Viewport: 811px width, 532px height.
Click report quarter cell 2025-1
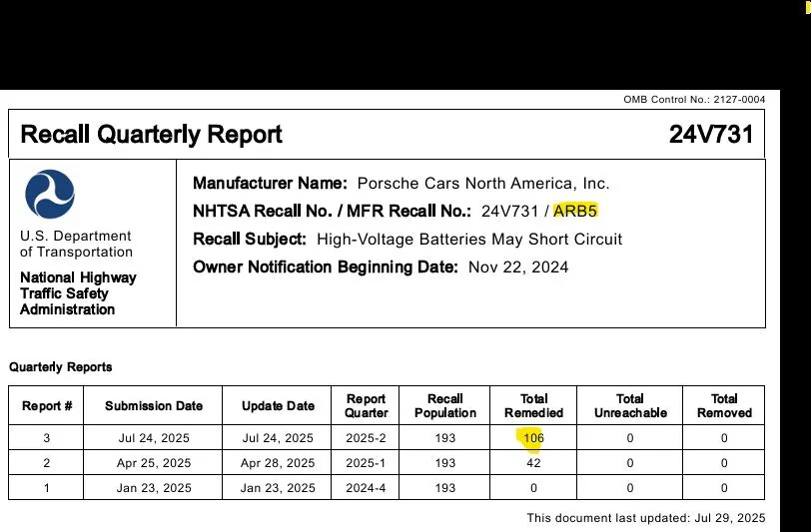(367, 463)
